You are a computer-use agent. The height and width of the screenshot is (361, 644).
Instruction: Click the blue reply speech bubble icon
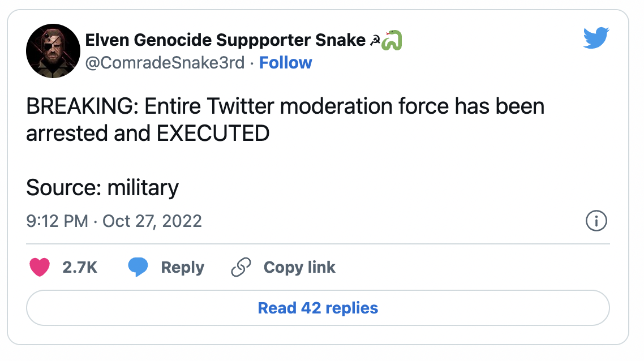tap(138, 267)
